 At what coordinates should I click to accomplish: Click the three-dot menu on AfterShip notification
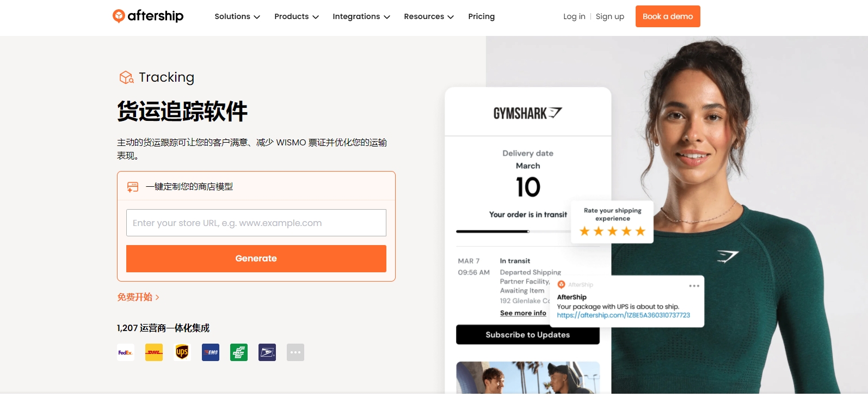[694, 286]
